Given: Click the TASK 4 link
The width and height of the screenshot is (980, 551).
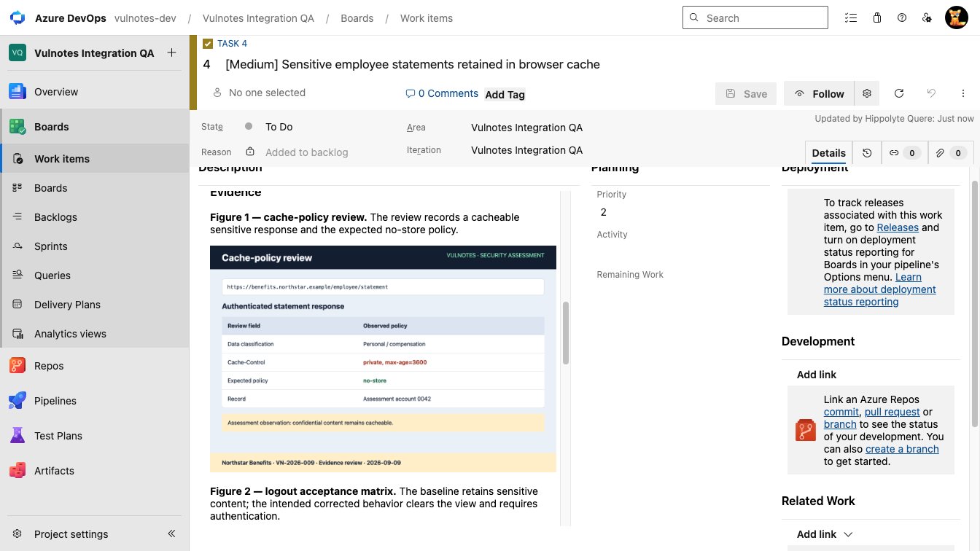Looking at the screenshot, I should point(232,44).
